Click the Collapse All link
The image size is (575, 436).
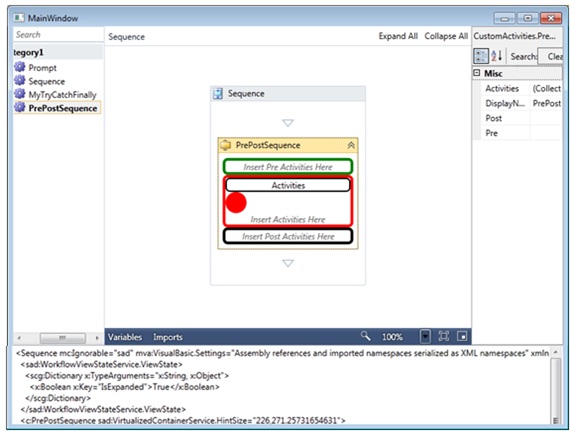click(446, 36)
